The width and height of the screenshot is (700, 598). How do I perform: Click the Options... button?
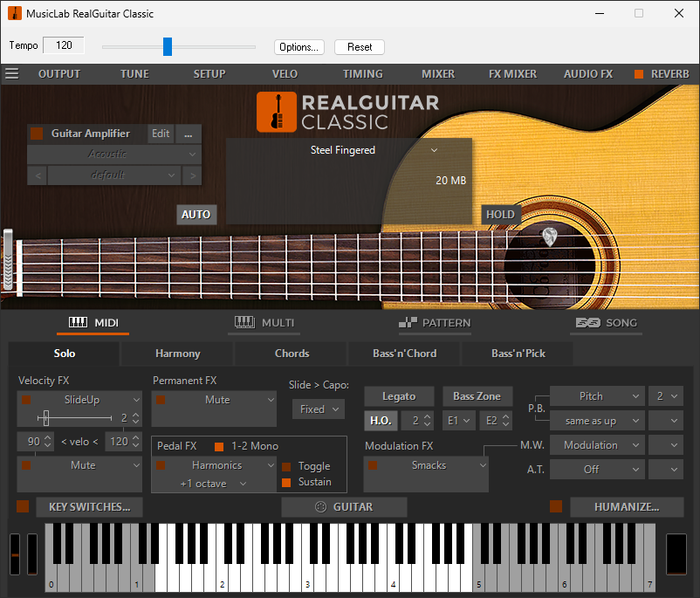click(299, 47)
